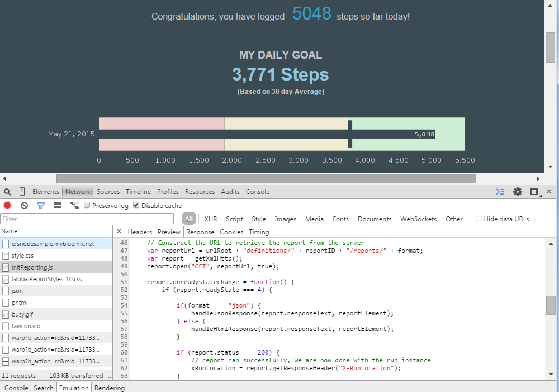Switch to Headers tab of request
The width and height of the screenshot is (559, 392).
pyautogui.click(x=140, y=232)
